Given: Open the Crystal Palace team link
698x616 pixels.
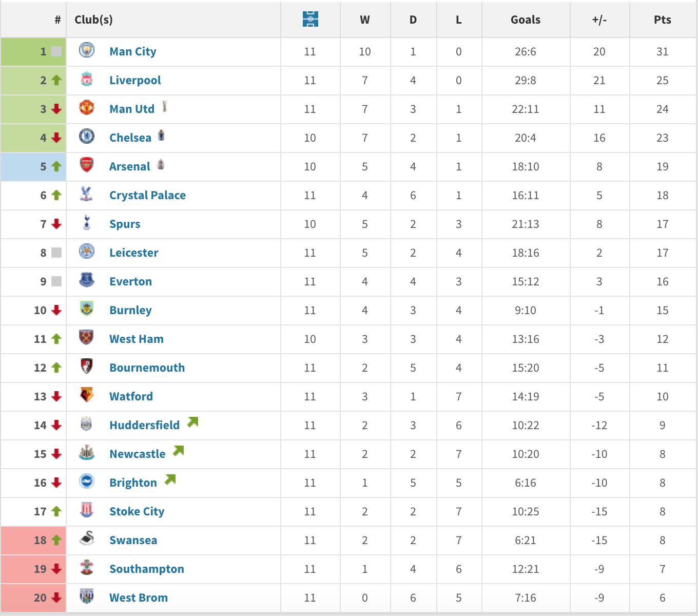Looking at the screenshot, I should coord(147,195).
